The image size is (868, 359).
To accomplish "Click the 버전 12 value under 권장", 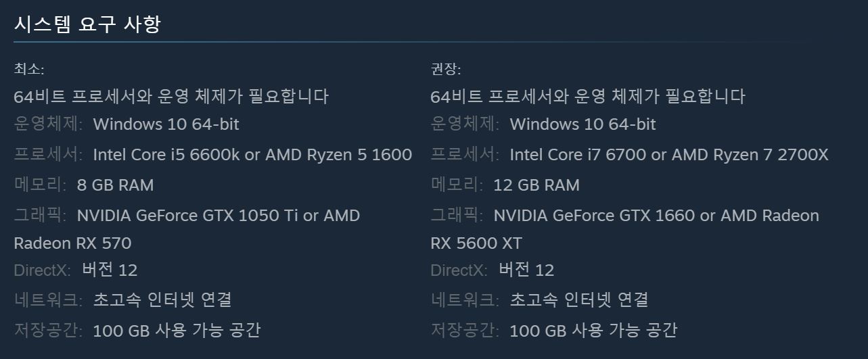I will coord(526,270).
